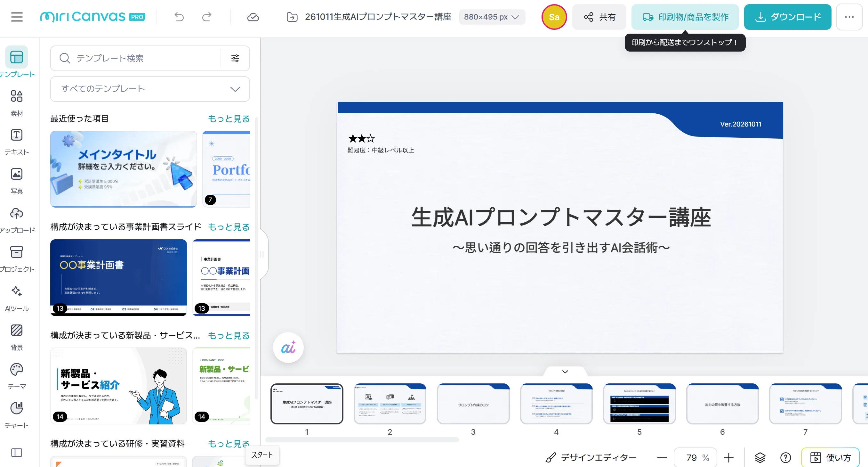Click the 79 % zoom value field

[695, 458]
